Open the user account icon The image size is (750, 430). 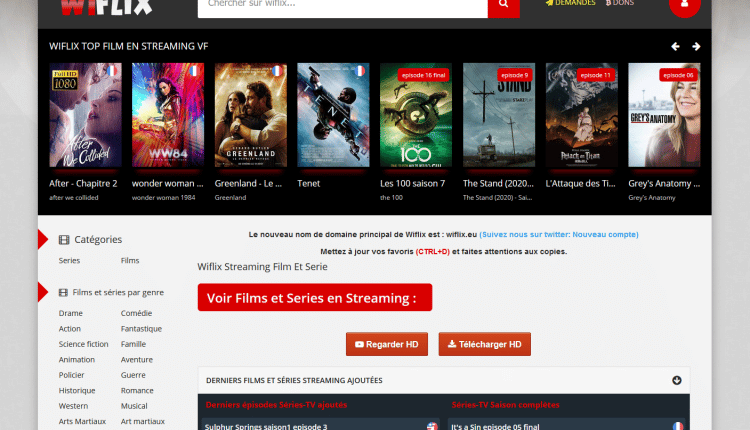pos(684,4)
